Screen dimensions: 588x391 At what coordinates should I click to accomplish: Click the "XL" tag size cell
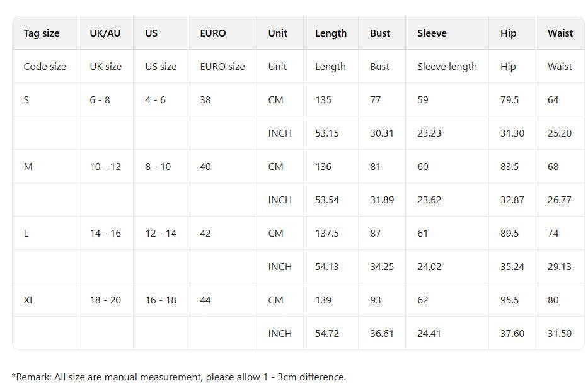[29, 300]
